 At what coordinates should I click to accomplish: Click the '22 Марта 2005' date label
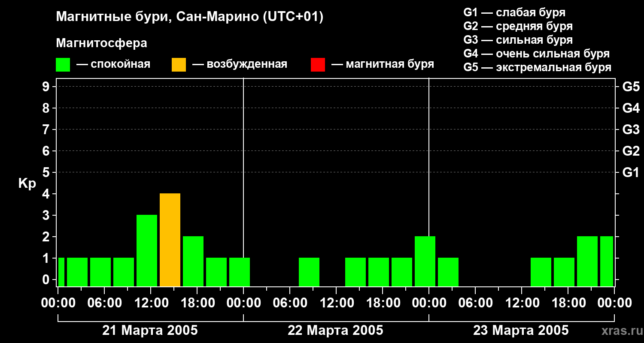coord(335,331)
